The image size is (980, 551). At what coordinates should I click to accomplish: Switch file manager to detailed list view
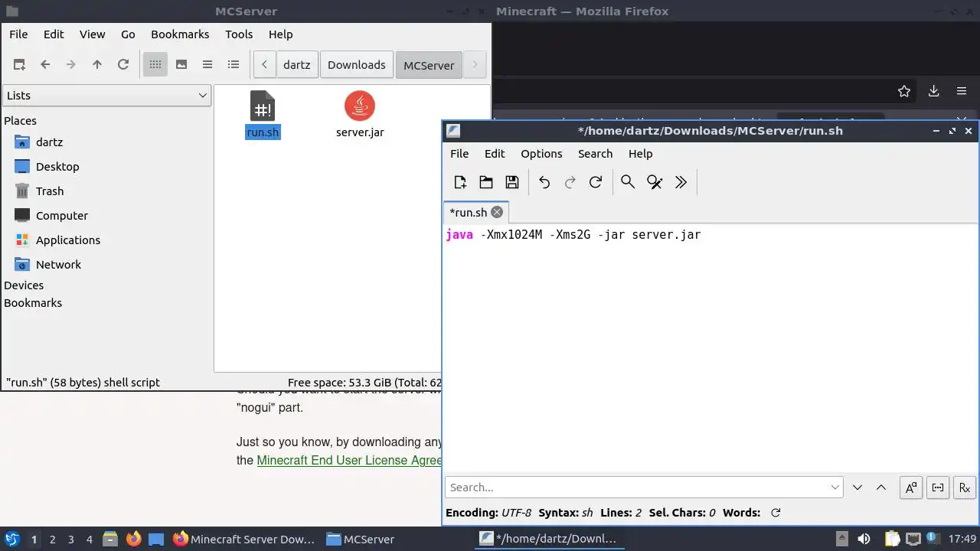coord(234,65)
